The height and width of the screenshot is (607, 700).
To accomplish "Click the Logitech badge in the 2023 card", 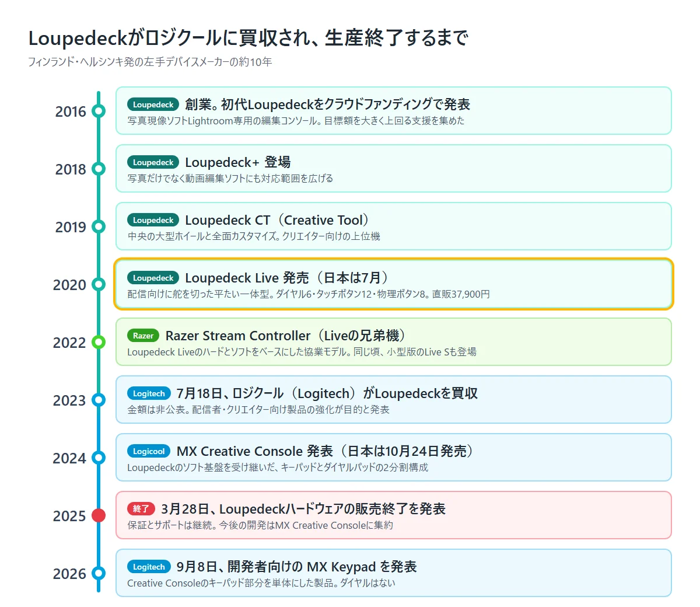I will point(149,393).
